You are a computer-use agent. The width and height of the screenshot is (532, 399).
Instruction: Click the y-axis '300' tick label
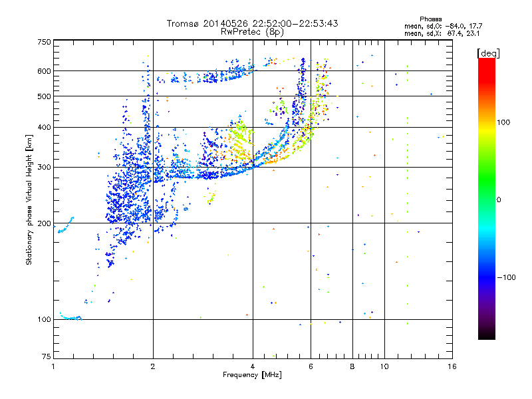click(x=44, y=168)
